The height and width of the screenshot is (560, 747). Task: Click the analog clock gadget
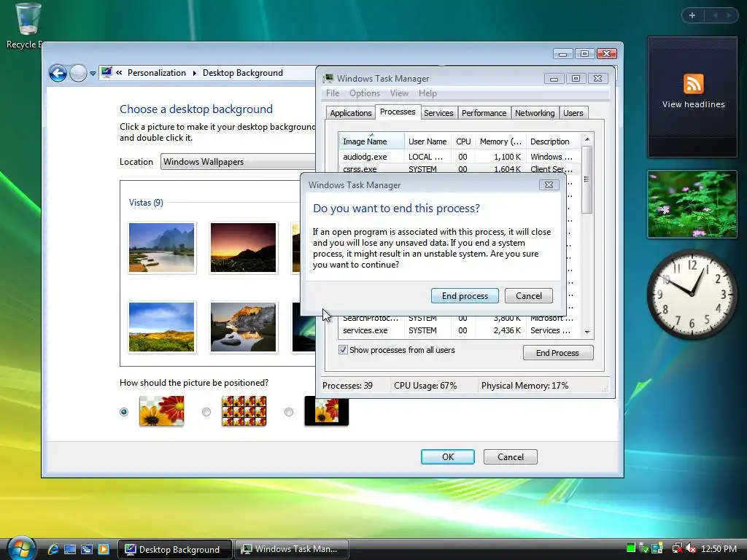coord(692,294)
